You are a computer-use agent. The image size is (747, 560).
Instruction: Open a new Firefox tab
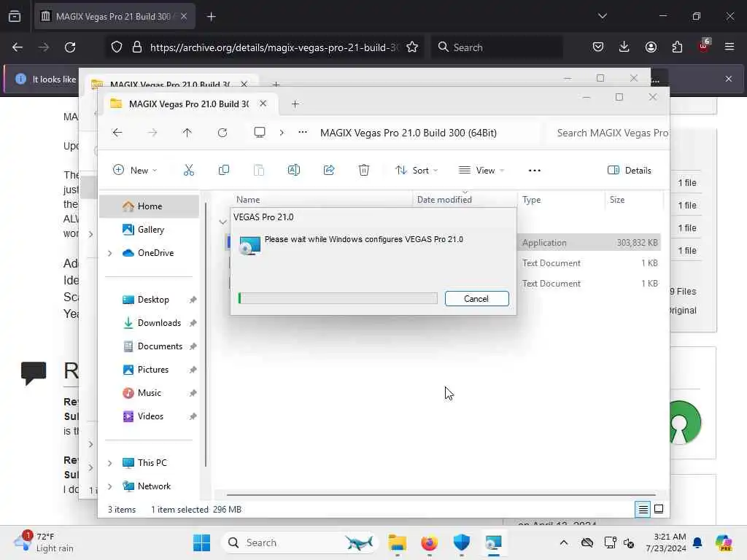[x=211, y=17]
